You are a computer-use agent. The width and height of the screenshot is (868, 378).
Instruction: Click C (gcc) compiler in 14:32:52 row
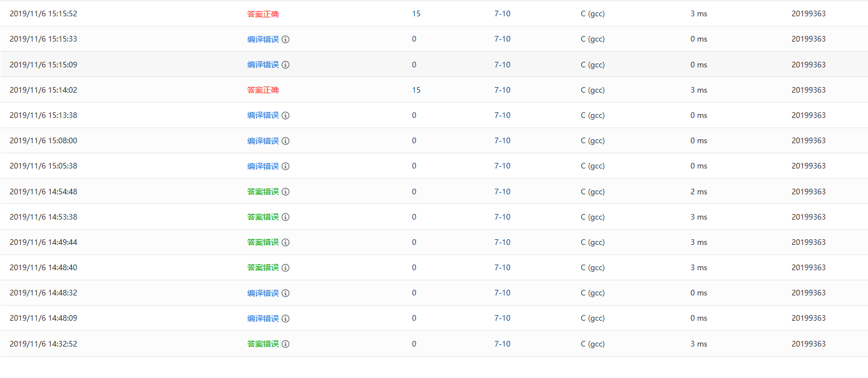[593, 344]
